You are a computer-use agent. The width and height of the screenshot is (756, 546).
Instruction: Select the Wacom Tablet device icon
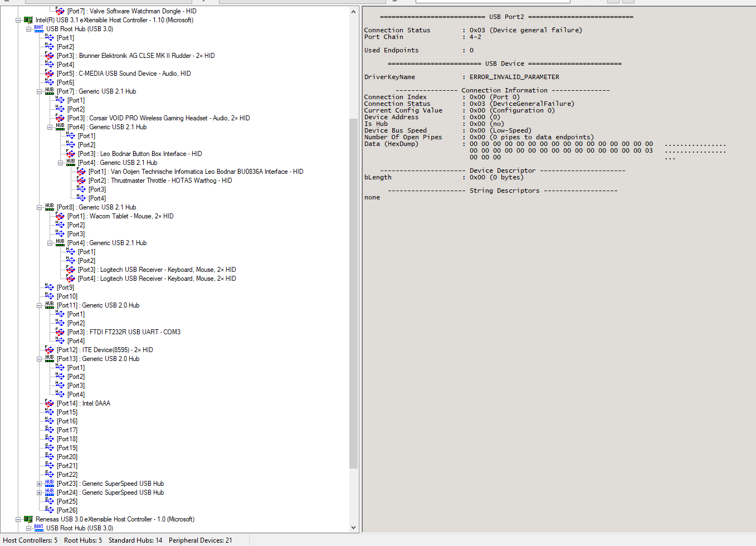(60, 216)
